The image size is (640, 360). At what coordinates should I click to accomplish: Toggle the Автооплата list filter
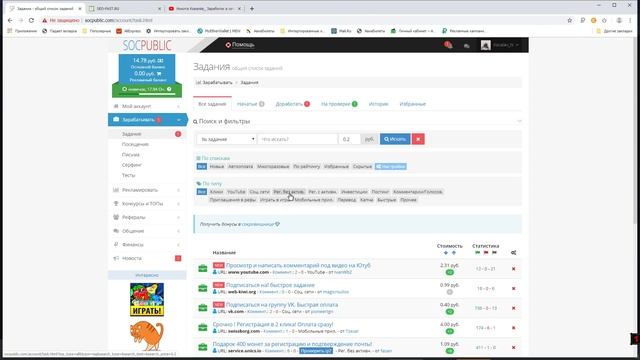pos(240,167)
